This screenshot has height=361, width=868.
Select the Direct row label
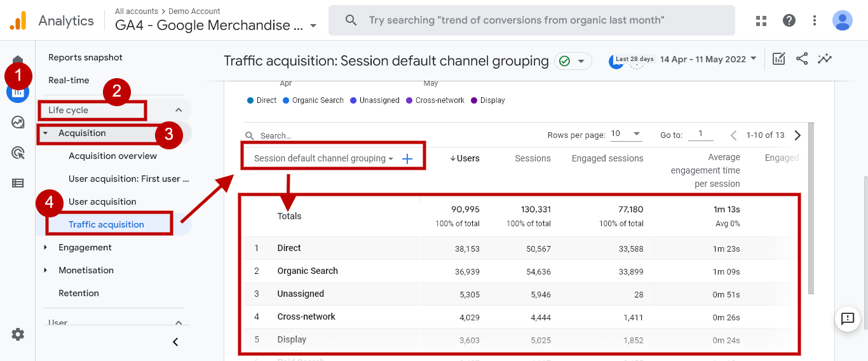[x=289, y=248]
